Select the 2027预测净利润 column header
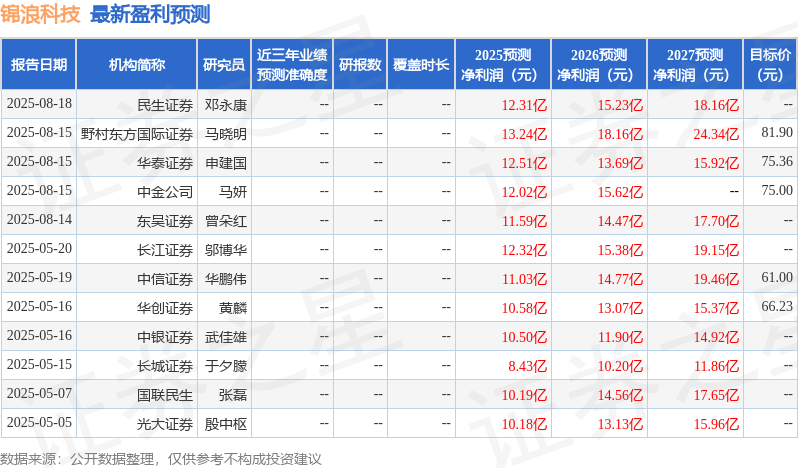Screen dimensions: 798x468 pyautogui.click(x=695, y=65)
